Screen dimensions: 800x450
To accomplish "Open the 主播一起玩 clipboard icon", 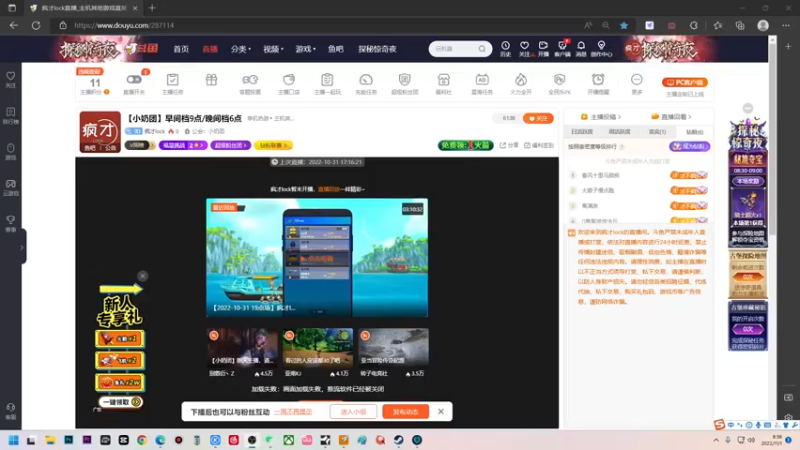I will (x=327, y=80).
